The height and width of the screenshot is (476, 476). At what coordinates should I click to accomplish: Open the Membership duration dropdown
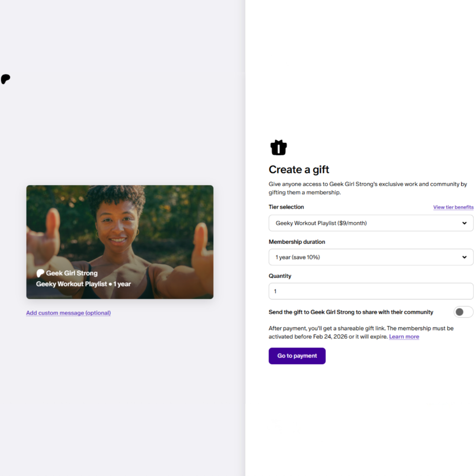click(371, 257)
